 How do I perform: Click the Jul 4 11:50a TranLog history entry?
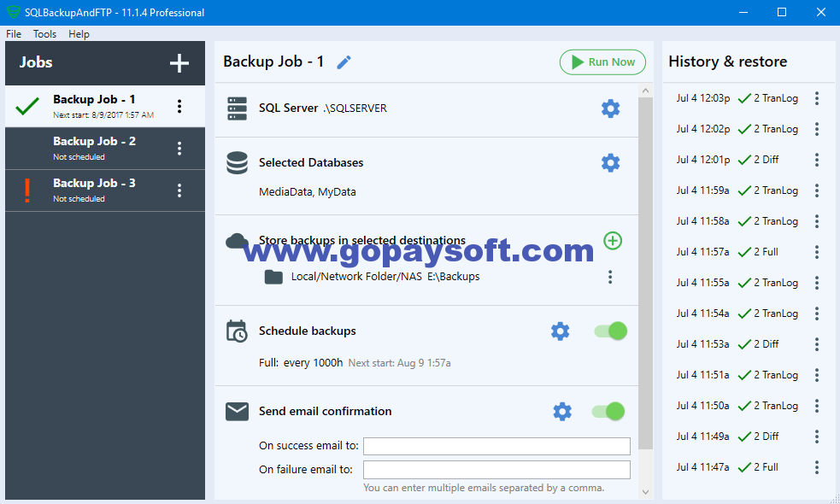tap(737, 406)
